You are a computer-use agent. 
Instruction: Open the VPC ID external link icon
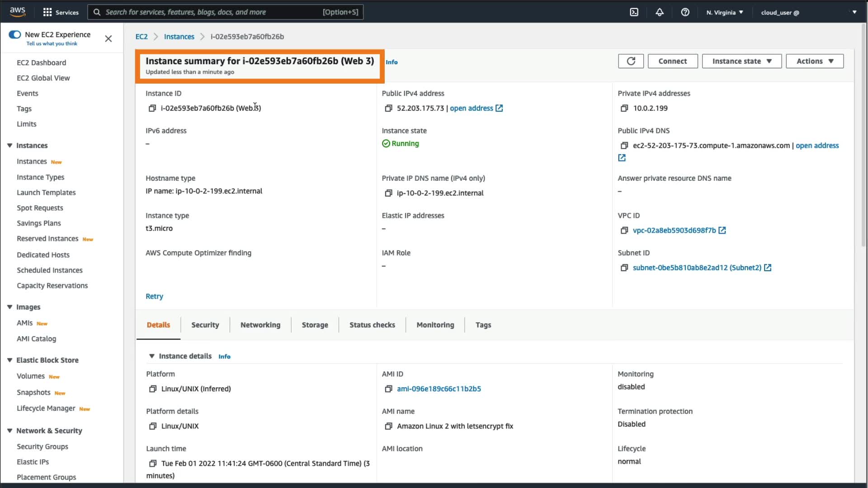pos(722,230)
